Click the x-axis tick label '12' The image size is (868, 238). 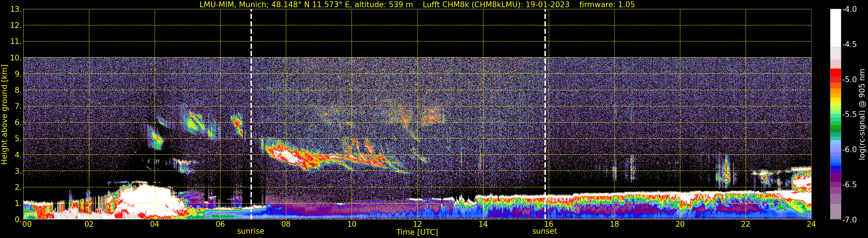pyautogui.click(x=417, y=224)
